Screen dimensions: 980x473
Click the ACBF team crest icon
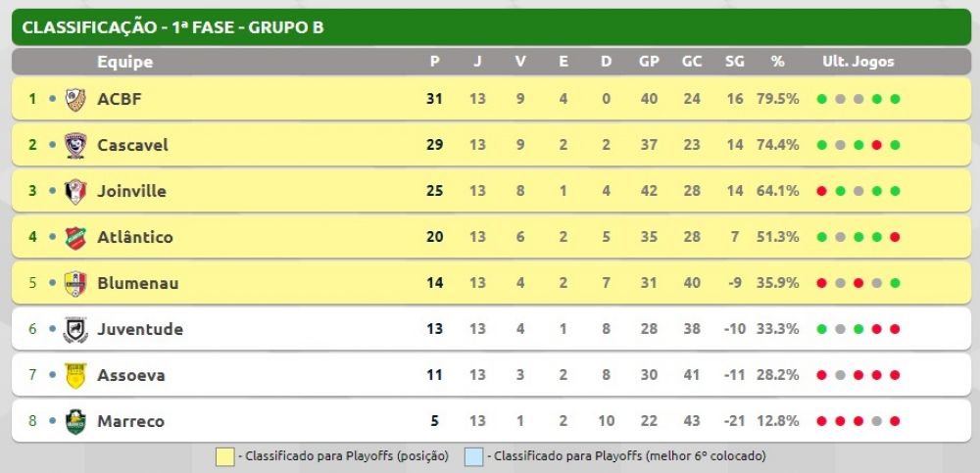coord(75,99)
